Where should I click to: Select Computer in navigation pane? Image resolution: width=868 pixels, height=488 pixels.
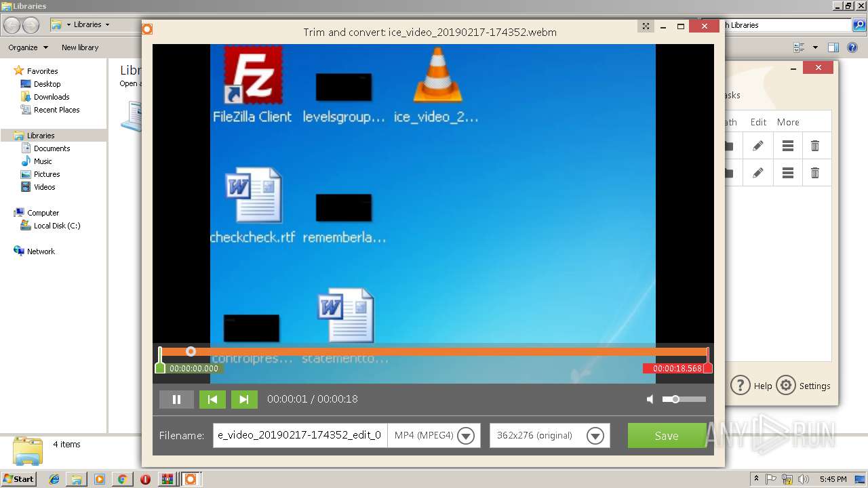(43, 213)
